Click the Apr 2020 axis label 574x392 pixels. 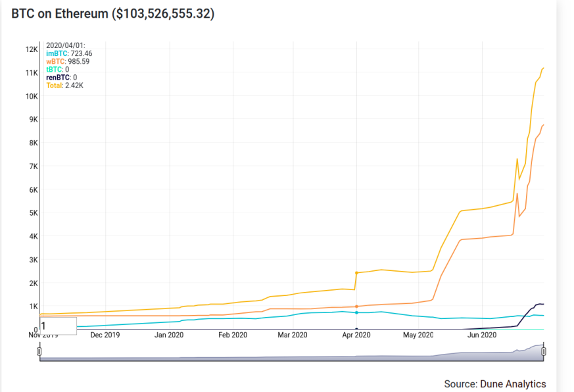356,335
